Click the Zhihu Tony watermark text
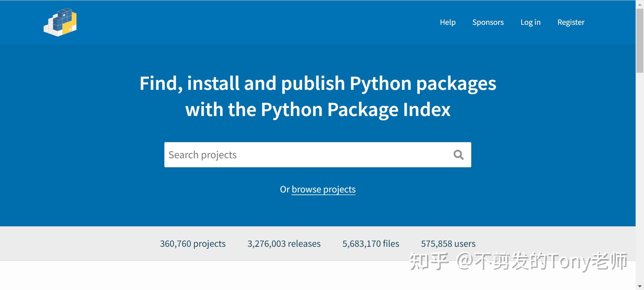644x290 pixels. click(518, 262)
